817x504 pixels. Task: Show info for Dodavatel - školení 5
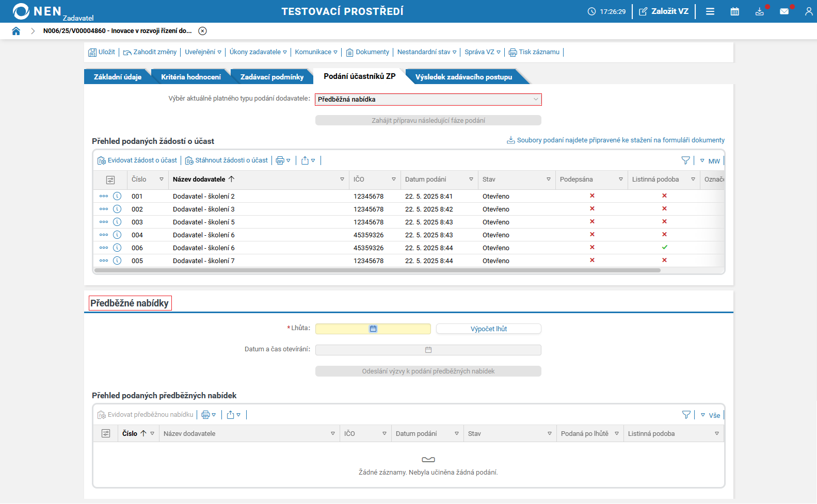pos(117,222)
